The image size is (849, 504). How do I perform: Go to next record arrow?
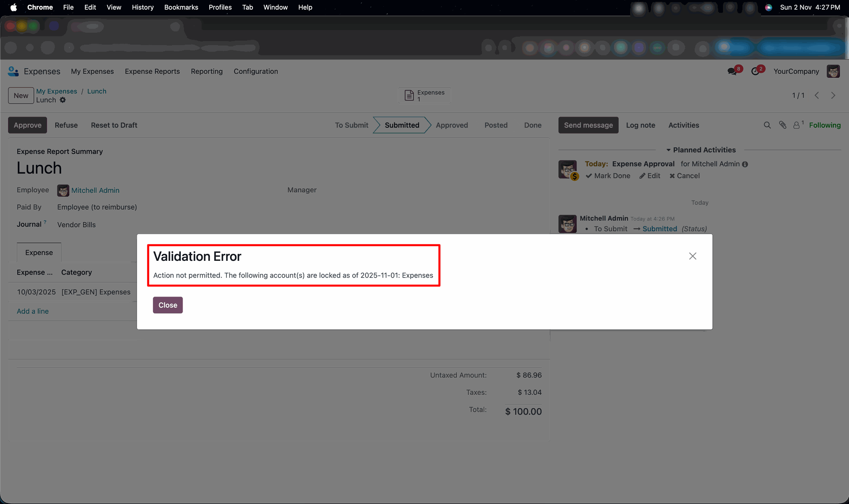833,95
